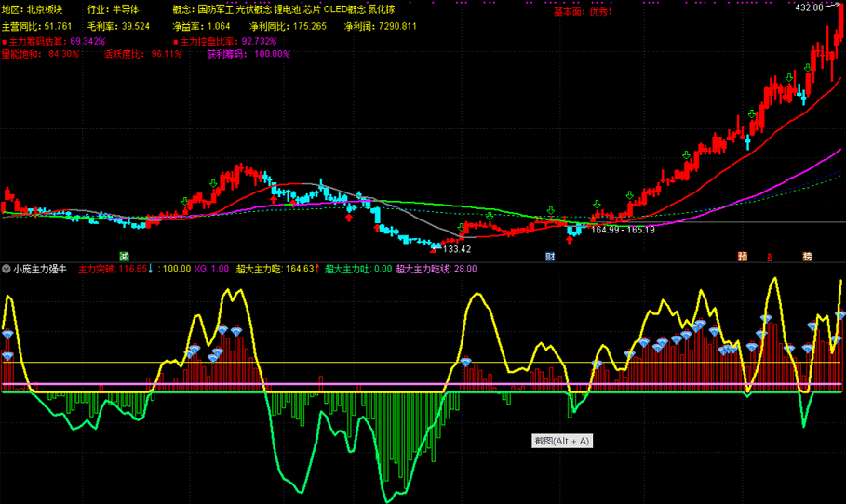846x504 pixels.
Task: Click the green 减 event marker
Action: pyautogui.click(x=123, y=256)
